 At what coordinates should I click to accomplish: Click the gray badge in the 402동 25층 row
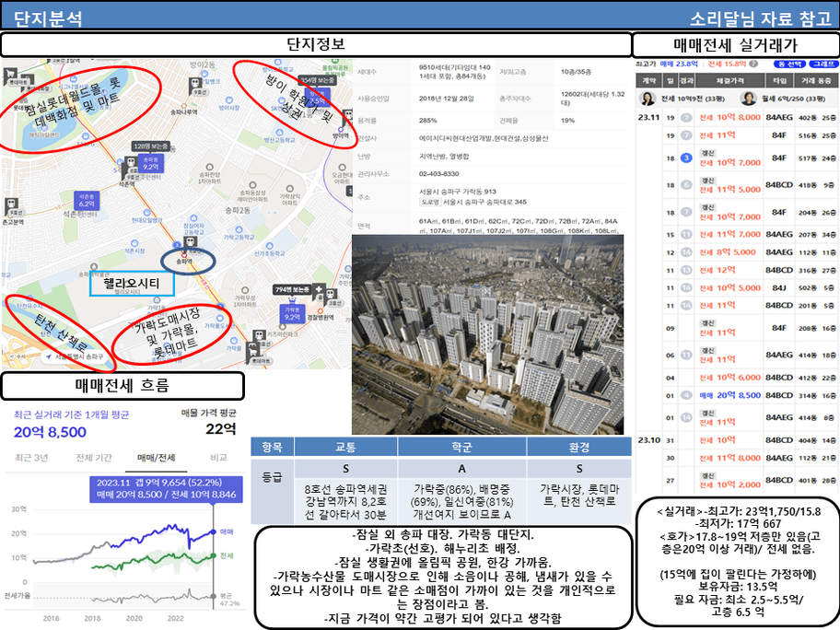point(686,118)
